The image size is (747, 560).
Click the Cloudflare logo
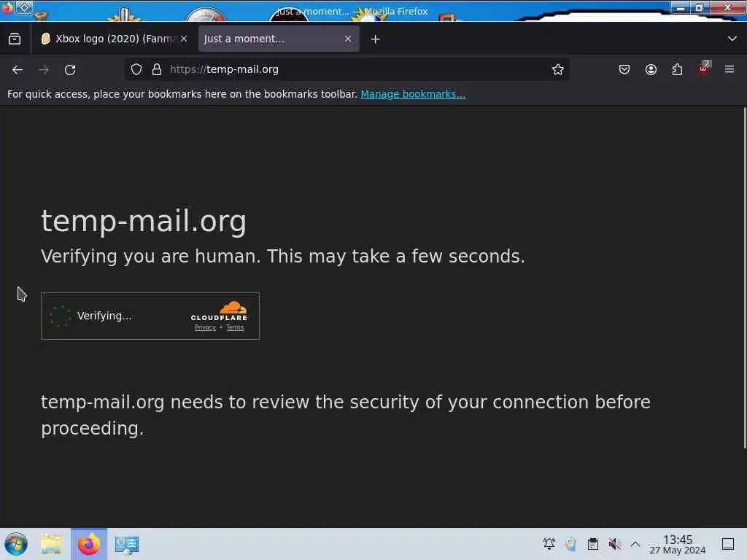coord(219,311)
